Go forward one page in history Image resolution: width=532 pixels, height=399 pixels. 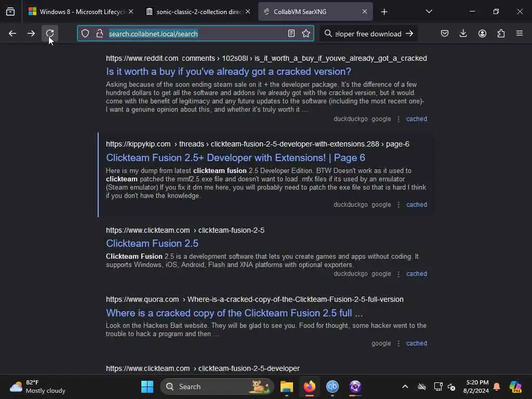tap(31, 34)
